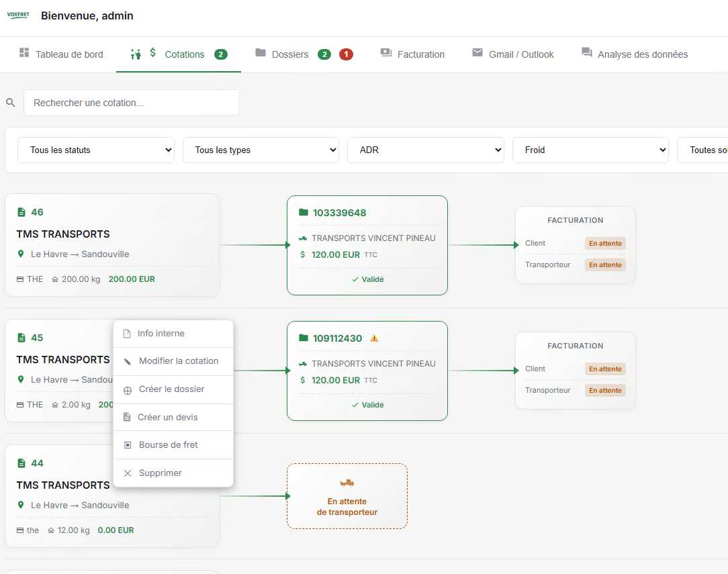Click Supprimer in the context menu
Screen dimensions: 728x574
click(x=158, y=473)
